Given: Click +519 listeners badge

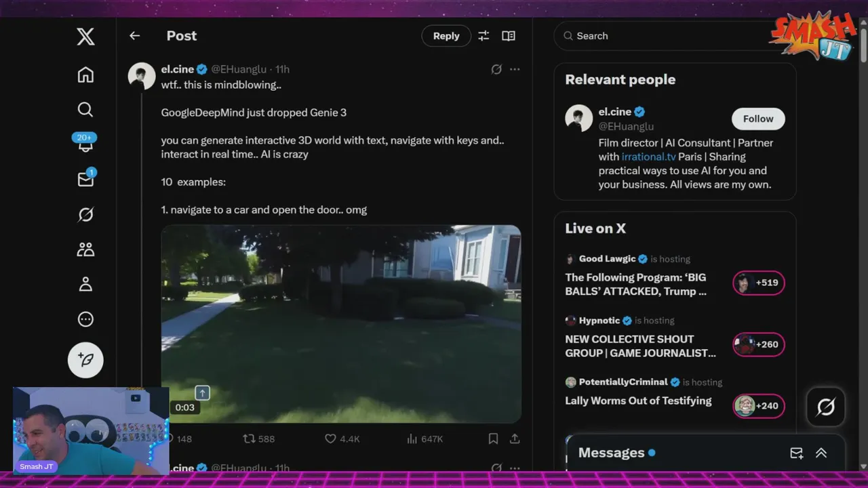Looking at the screenshot, I should (759, 283).
